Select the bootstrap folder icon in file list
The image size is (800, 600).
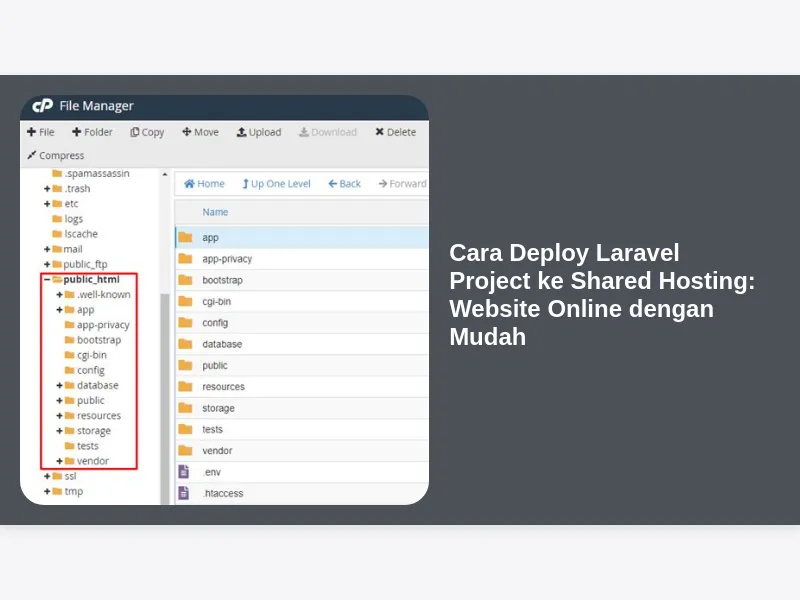pyautogui.click(x=185, y=280)
